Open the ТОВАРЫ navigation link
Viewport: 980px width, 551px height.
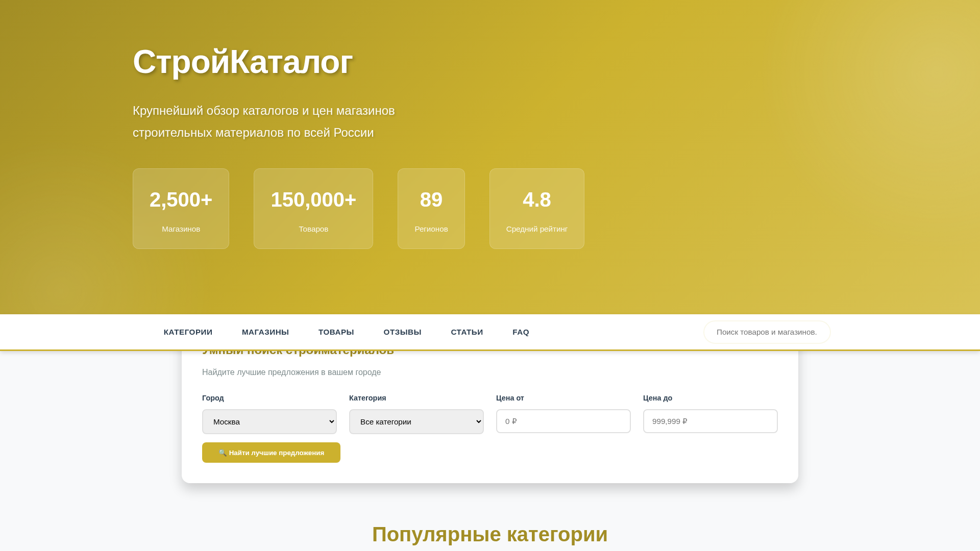tap(336, 332)
